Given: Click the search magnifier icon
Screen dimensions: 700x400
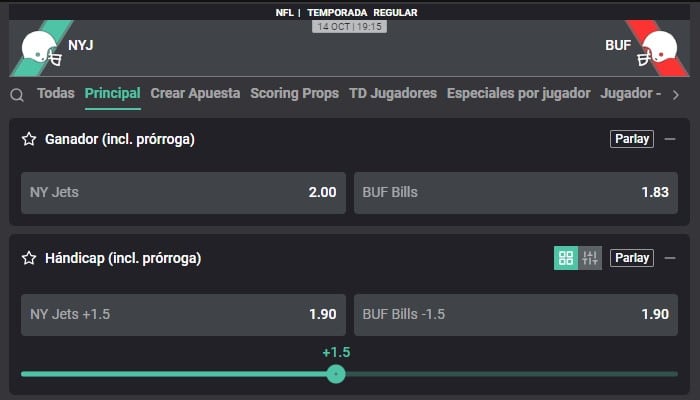Looking at the screenshot, I should [x=17, y=95].
